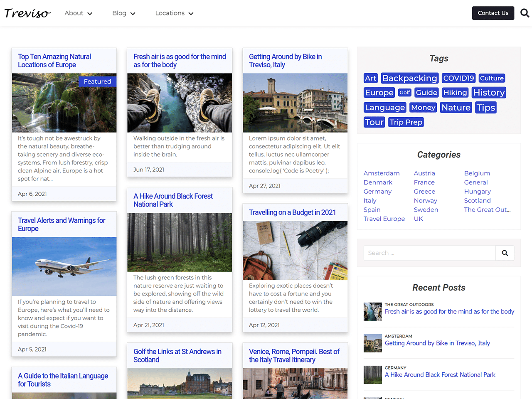Open the Austria category
Viewport: 532px width, 399px height.
pos(424,173)
